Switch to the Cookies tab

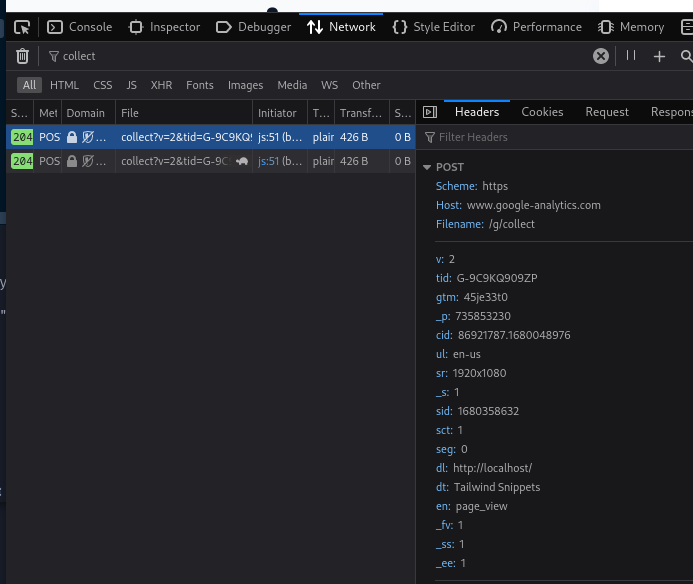pos(542,112)
